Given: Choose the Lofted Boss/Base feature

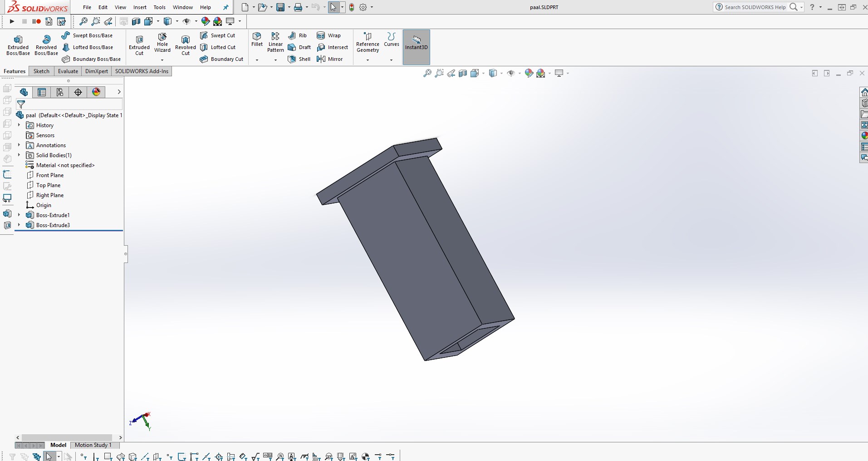Looking at the screenshot, I should [87, 47].
